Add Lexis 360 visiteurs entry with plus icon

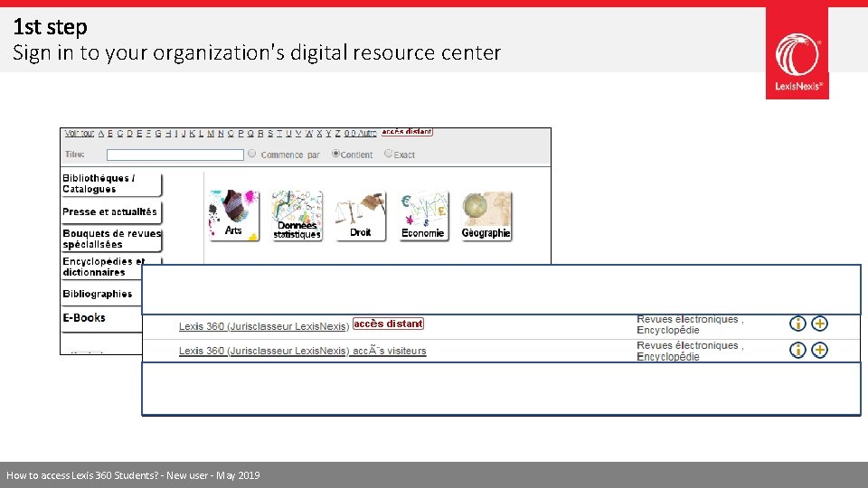[819, 350]
